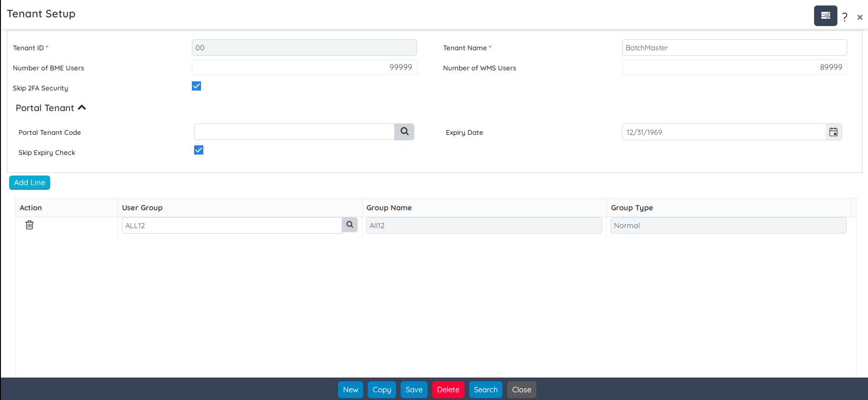This screenshot has width=868, height=400.
Task: Click into the Tenant Name field
Action: tap(734, 48)
